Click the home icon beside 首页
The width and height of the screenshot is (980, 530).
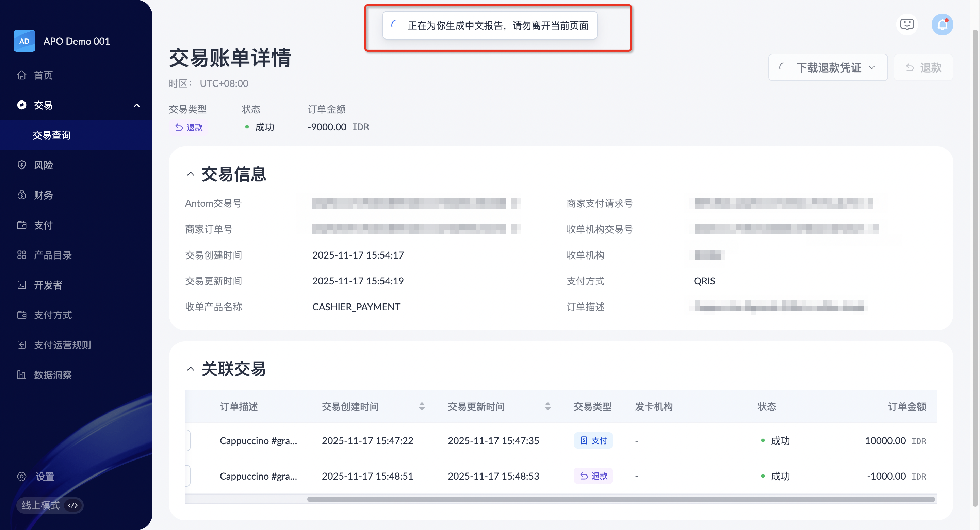point(22,75)
